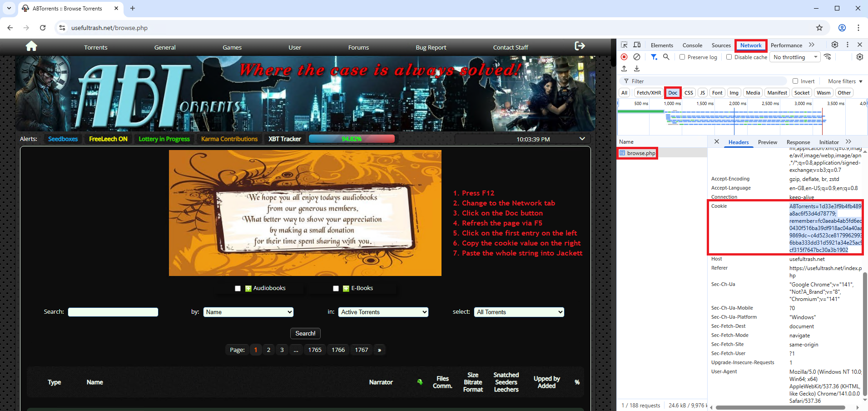Open DevTools settings gear beside the tabs
The height and width of the screenshot is (411, 868).
(x=835, y=45)
